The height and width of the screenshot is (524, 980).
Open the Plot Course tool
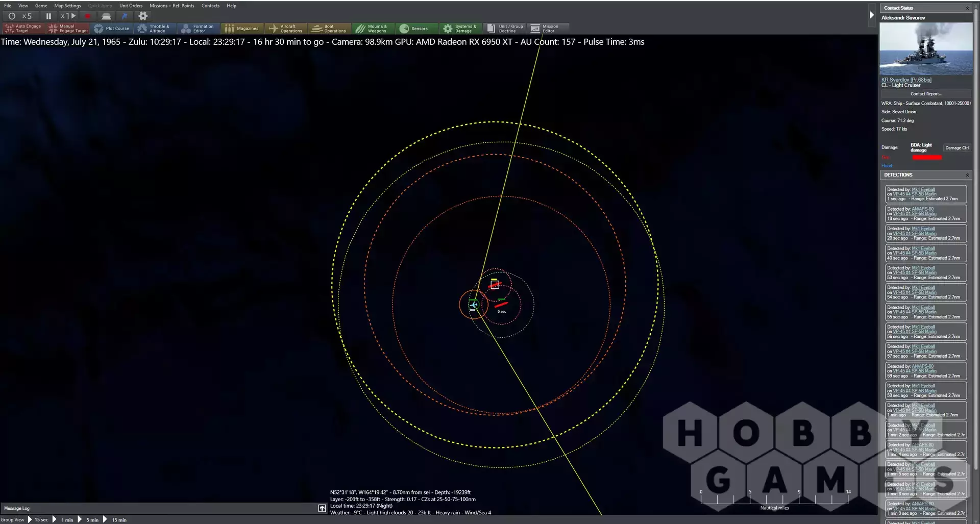tap(111, 29)
